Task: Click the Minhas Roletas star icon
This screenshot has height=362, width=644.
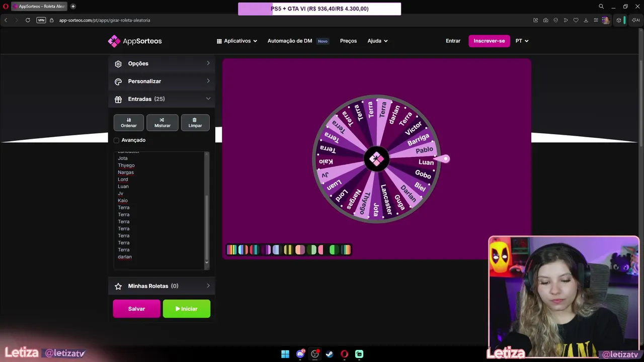Action: coord(118,286)
